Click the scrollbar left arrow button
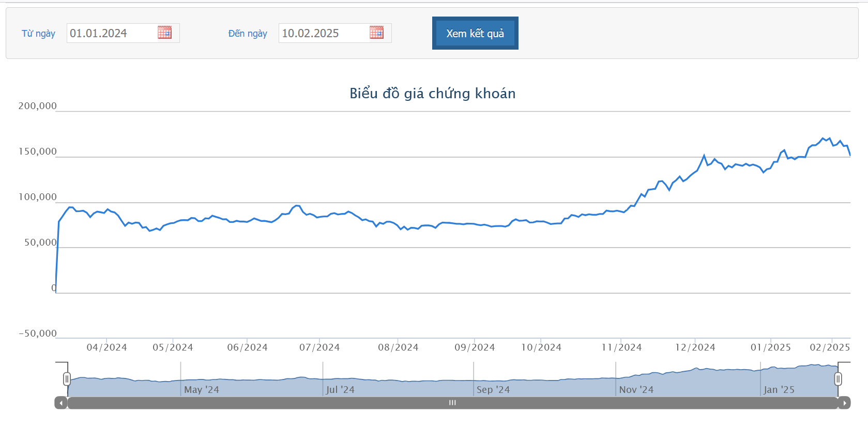Image resolution: width=868 pixels, height=425 pixels. pyautogui.click(x=61, y=403)
